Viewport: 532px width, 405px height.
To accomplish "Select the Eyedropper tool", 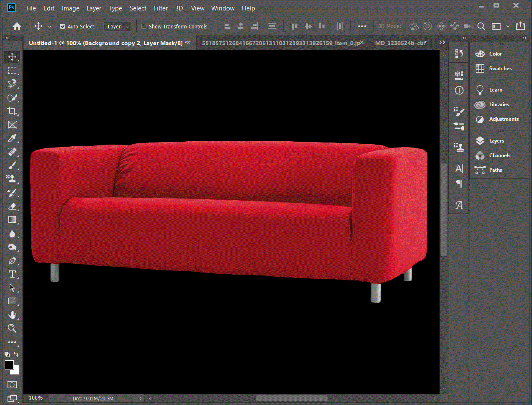I will [x=12, y=138].
